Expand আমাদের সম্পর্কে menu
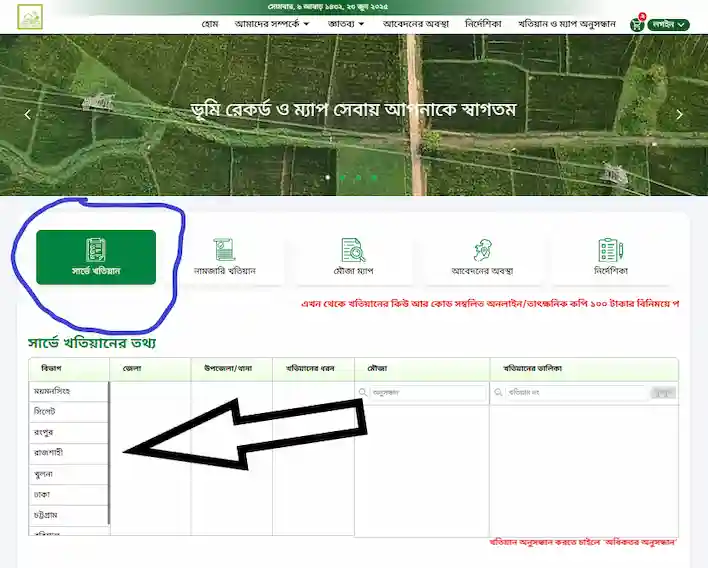Screen dimensions: 708x568 272,24
